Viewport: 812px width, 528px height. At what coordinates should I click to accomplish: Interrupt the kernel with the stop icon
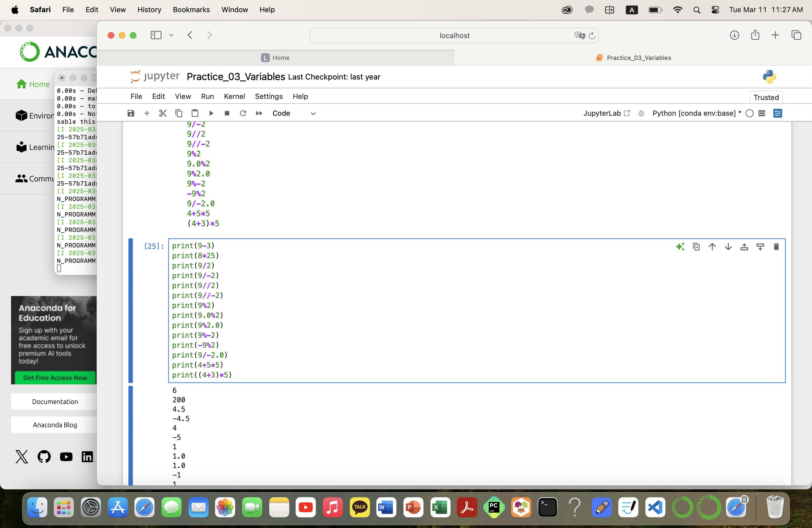tap(227, 113)
